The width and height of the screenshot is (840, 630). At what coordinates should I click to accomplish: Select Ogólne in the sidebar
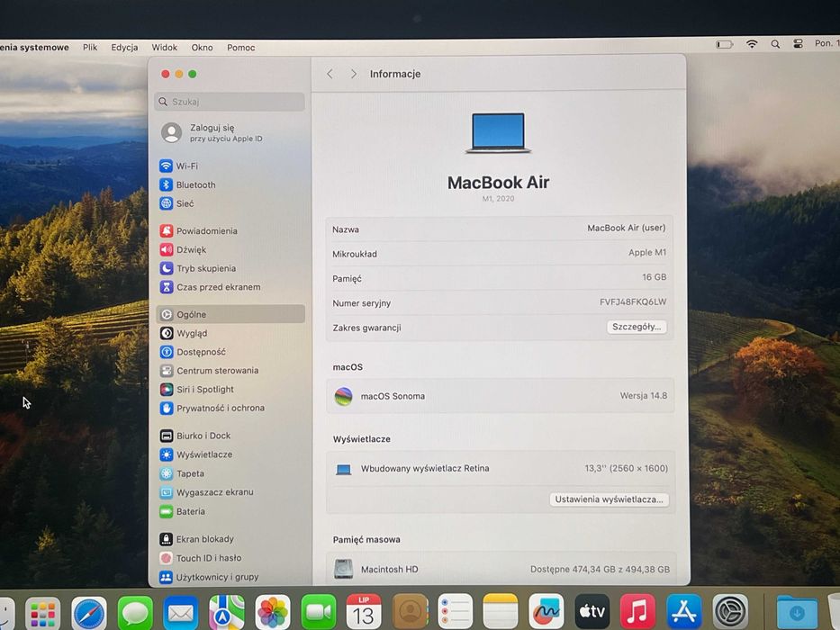pos(230,314)
